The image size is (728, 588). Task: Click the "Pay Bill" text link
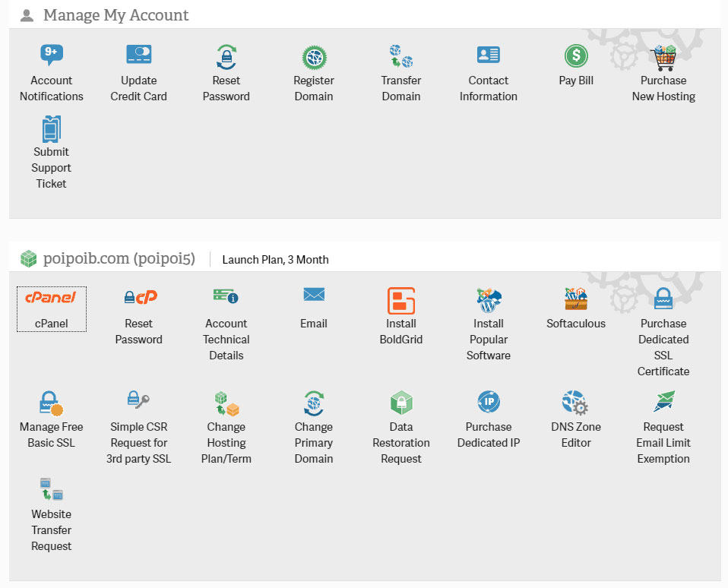(576, 81)
